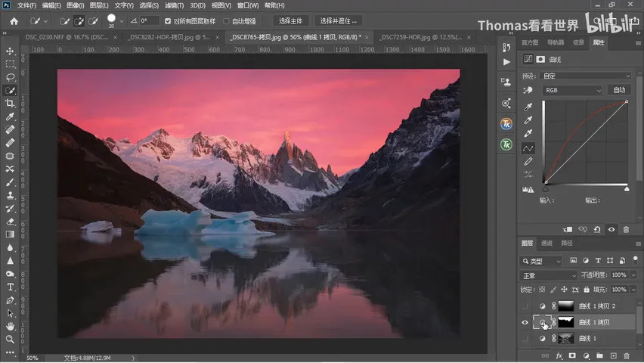Viewport: 644px width, 363px height.
Task: Open the opacity slider dropdown arrow
Action: click(x=633, y=275)
